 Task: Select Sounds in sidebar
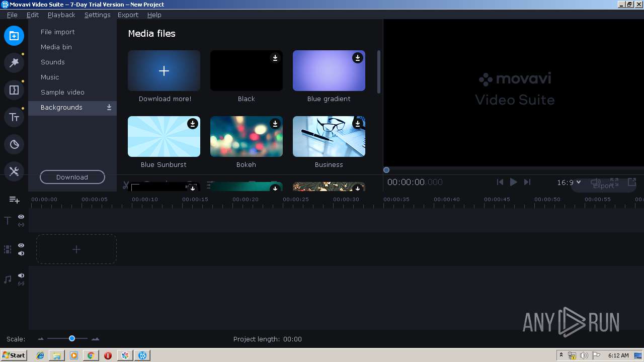(72, 62)
